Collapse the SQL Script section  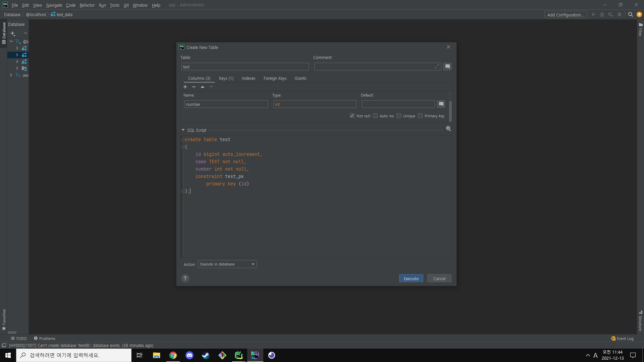tap(183, 130)
